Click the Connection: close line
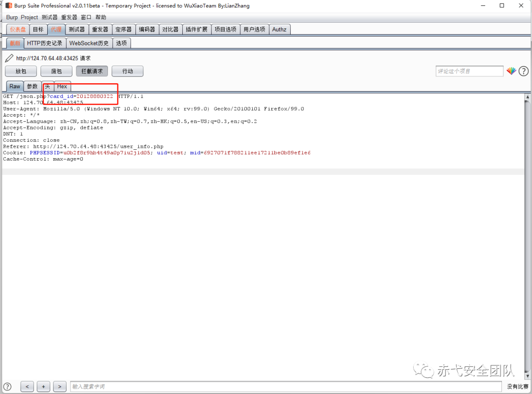 click(31, 140)
